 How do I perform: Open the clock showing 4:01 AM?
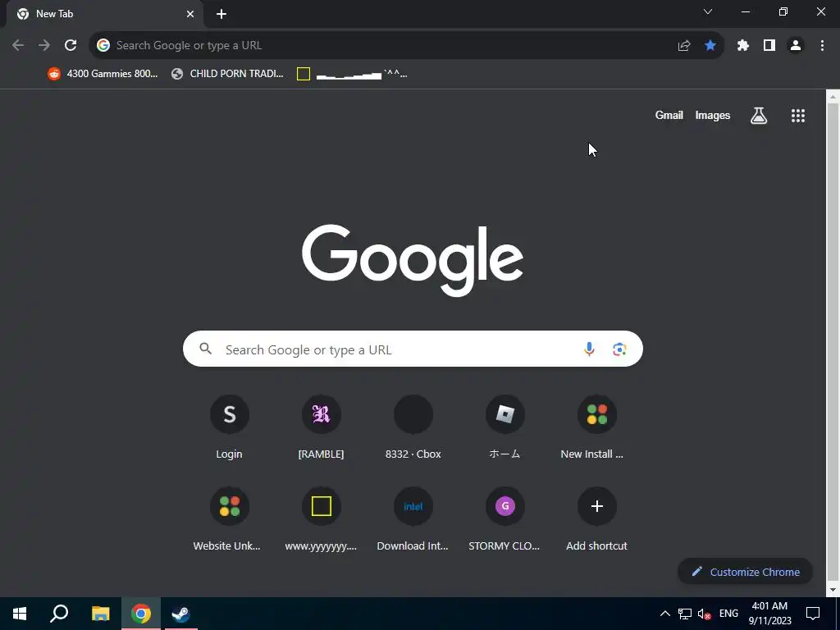pos(769,614)
